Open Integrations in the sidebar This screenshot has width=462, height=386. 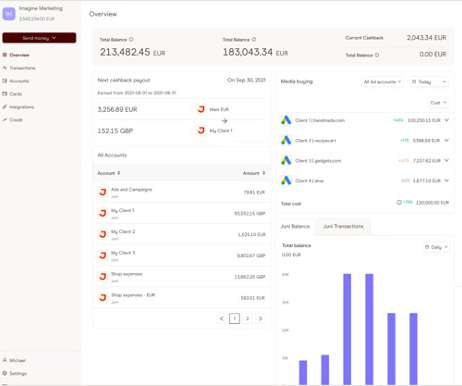tap(22, 107)
